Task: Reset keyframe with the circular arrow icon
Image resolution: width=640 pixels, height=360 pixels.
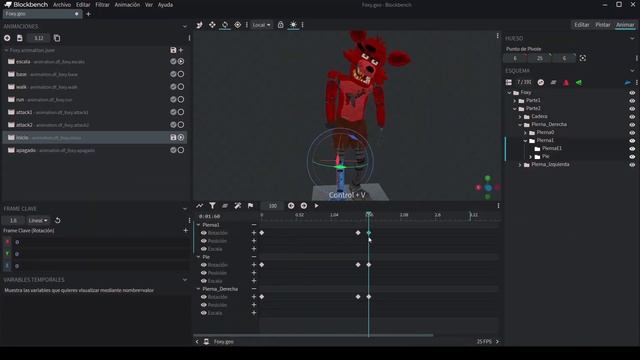Action: [58, 220]
